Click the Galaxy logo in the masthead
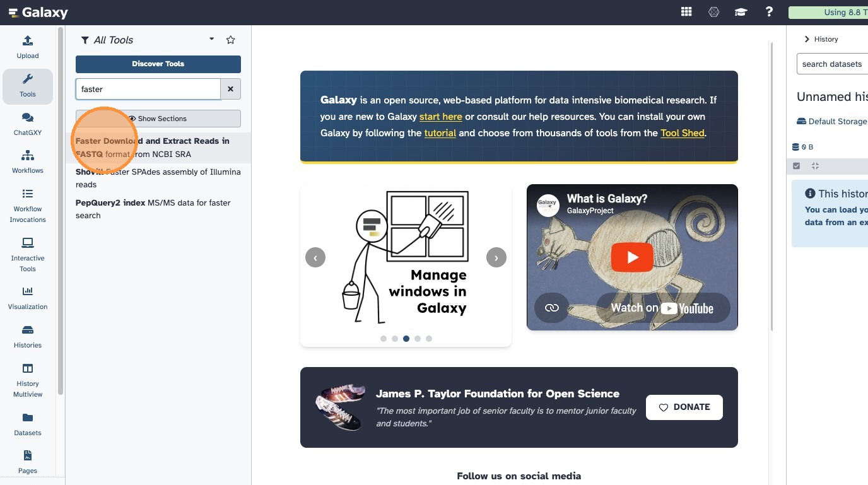The width and height of the screenshot is (868, 485). tap(38, 13)
